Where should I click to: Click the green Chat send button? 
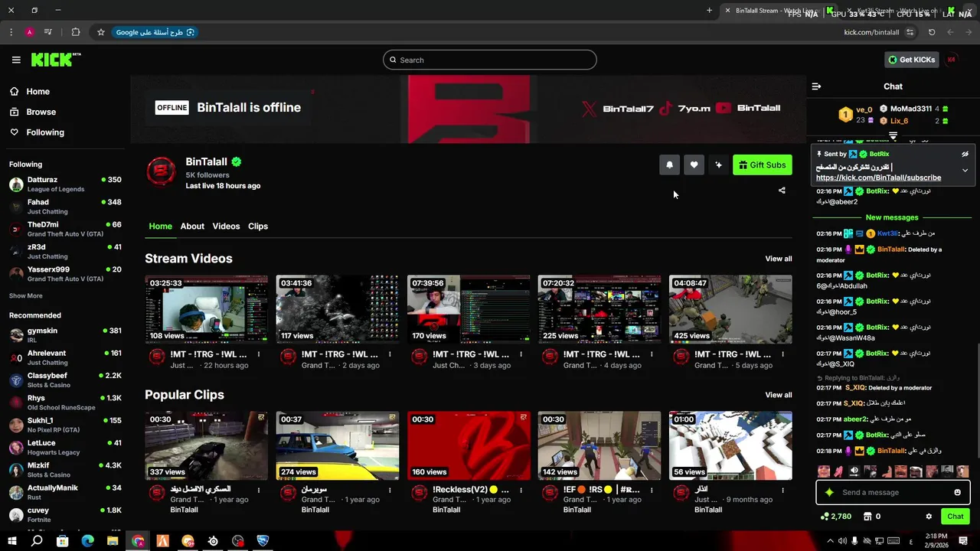coord(955,517)
